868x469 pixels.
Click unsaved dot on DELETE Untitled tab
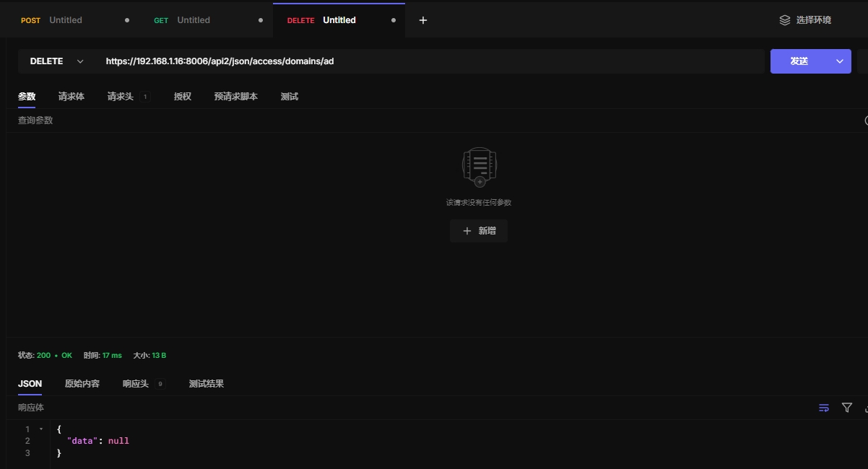(394, 20)
